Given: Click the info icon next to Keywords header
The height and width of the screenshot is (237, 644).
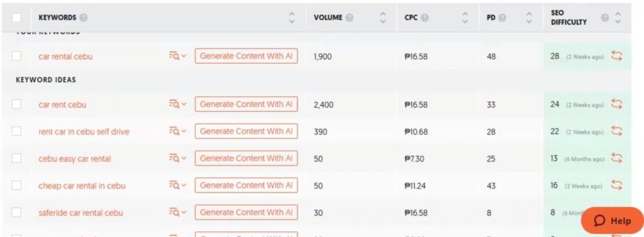Looking at the screenshot, I should pos(84,18).
